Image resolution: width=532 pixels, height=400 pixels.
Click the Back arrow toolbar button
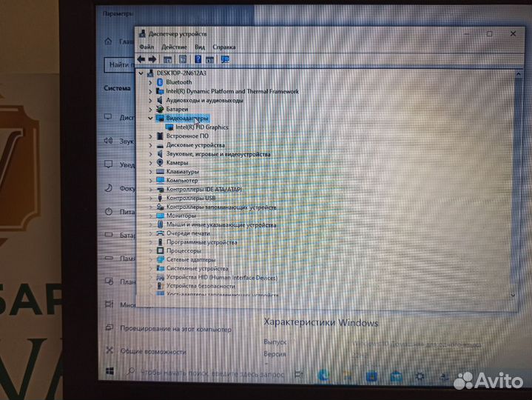[x=141, y=59]
